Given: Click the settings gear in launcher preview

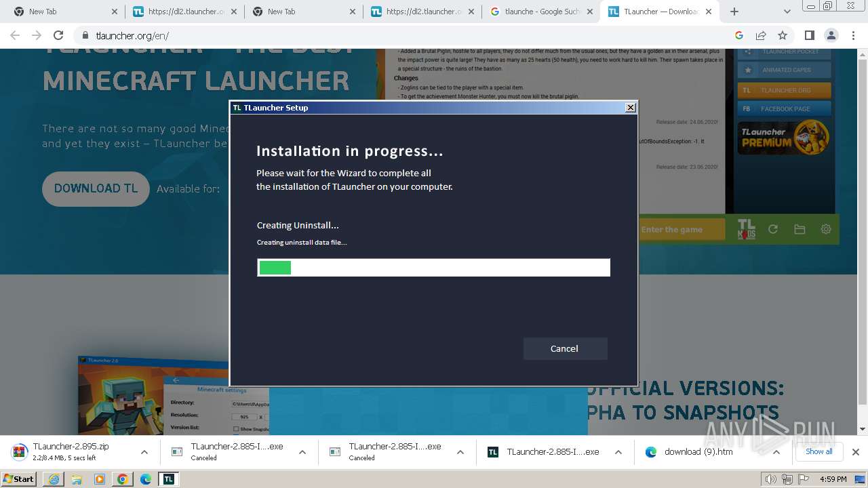Looking at the screenshot, I should pyautogui.click(x=826, y=229).
